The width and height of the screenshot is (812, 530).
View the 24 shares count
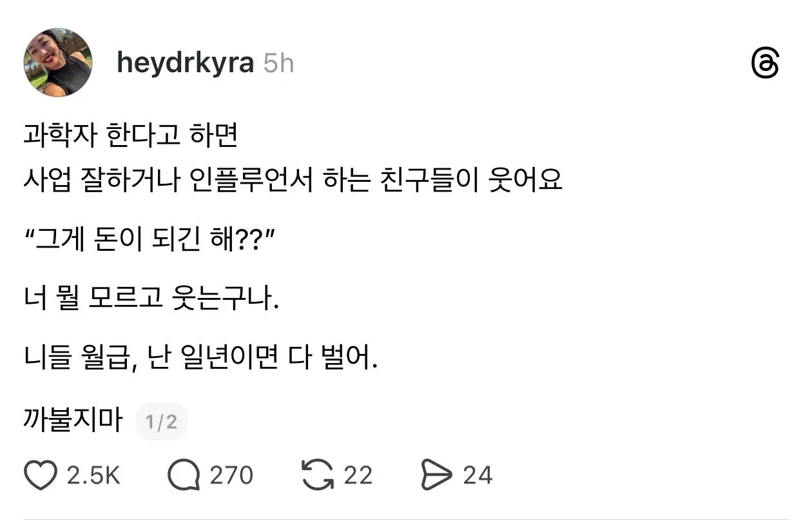(x=479, y=475)
